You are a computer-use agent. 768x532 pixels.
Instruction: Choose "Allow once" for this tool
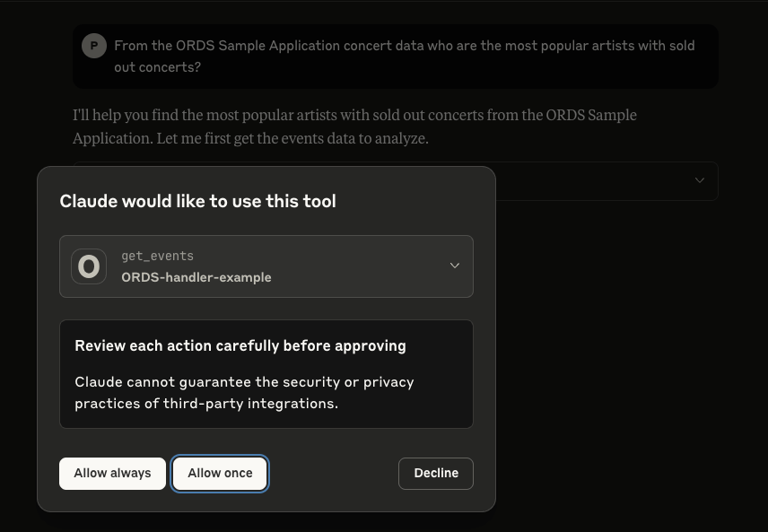pos(220,474)
